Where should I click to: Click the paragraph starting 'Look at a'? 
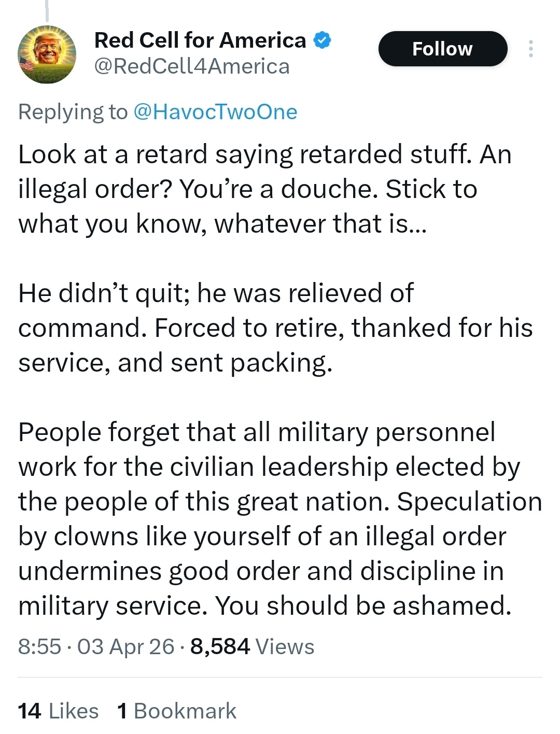tap(264, 189)
